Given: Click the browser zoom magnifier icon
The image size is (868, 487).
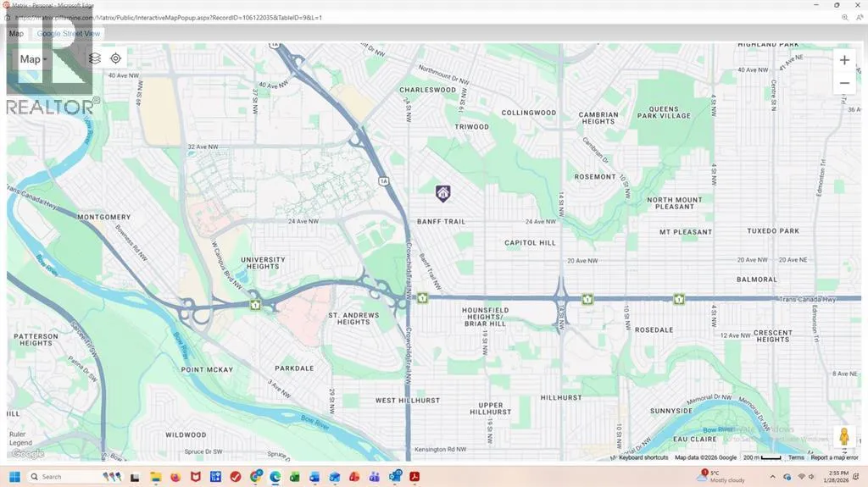Looking at the screenshot, I should 844,17.
